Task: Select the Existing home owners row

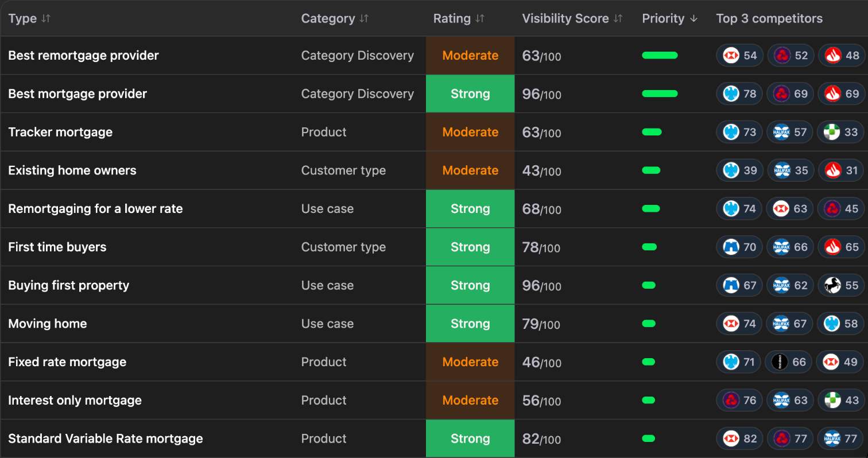Action: [x=434, y=170]
